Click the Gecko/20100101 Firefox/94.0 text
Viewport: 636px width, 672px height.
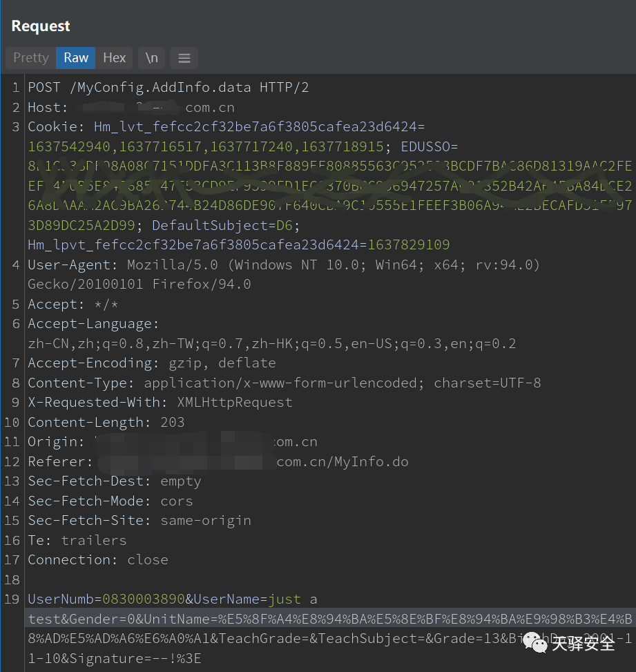[139, 284]
